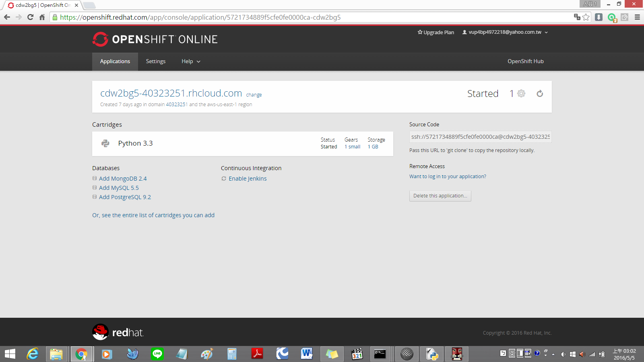The height and width of the screenshot is (362, 644).
Task: Open the Help dropdown menu
Action: tap(191, 61)
